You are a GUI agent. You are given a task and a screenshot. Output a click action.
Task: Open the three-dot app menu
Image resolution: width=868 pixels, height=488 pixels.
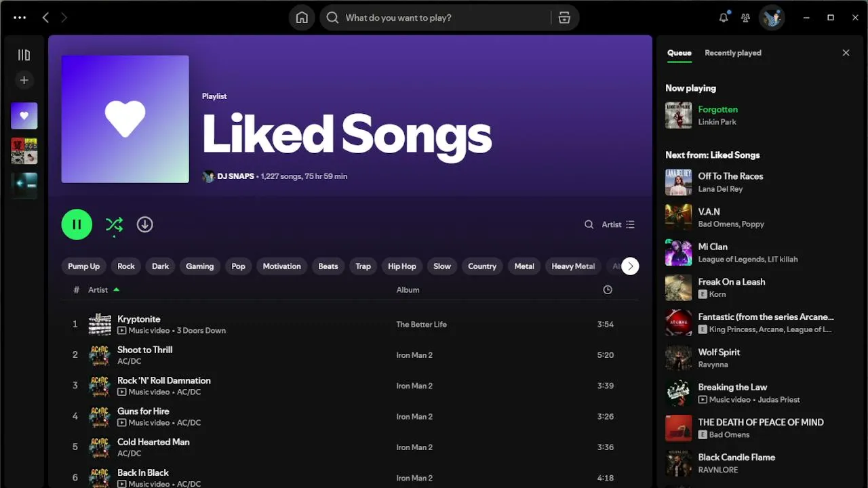point(20,18)
